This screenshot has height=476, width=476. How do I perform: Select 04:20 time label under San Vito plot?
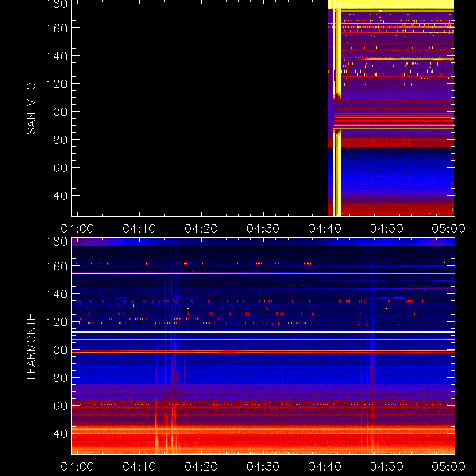coord(201,228)
